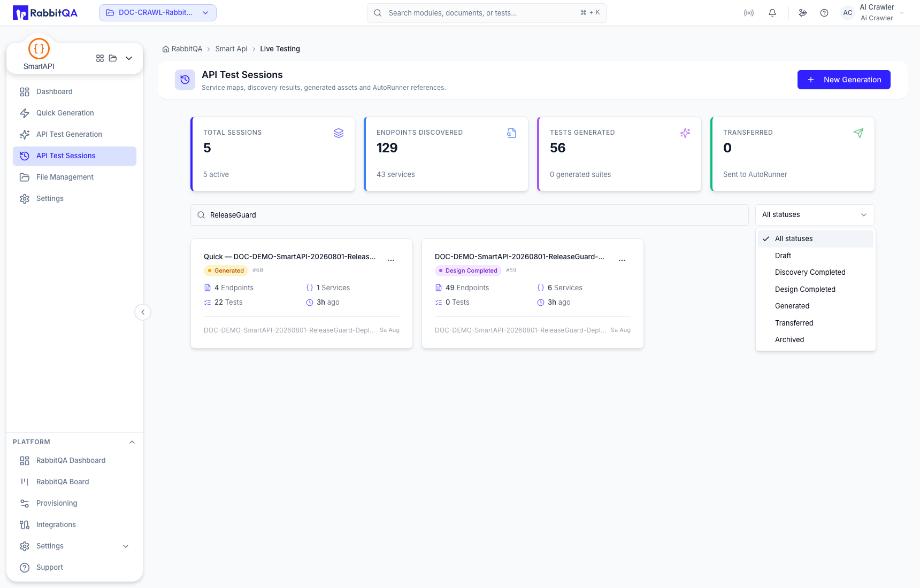
Task: Click the theme customization icon in header
Action: pyautogui.click(x=803, y=13)
